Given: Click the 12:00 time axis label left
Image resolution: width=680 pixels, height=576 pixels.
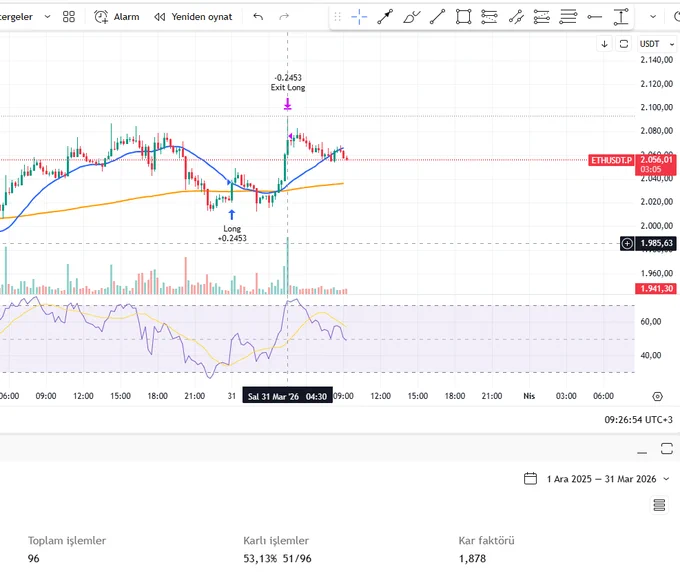Looking at the screenshot, I should tap(83, 396).
